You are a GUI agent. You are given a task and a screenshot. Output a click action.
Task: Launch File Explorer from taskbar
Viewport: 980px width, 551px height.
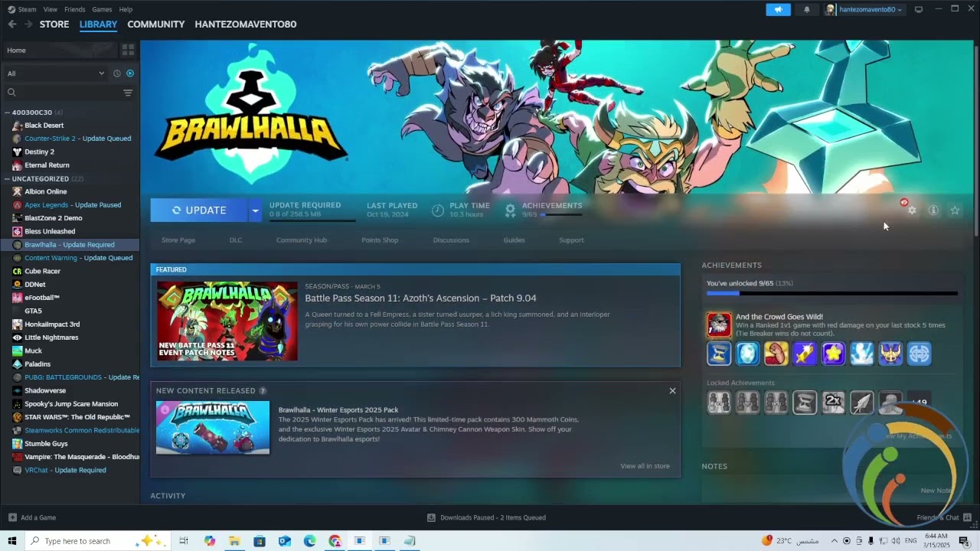click(x=234, y=541)
